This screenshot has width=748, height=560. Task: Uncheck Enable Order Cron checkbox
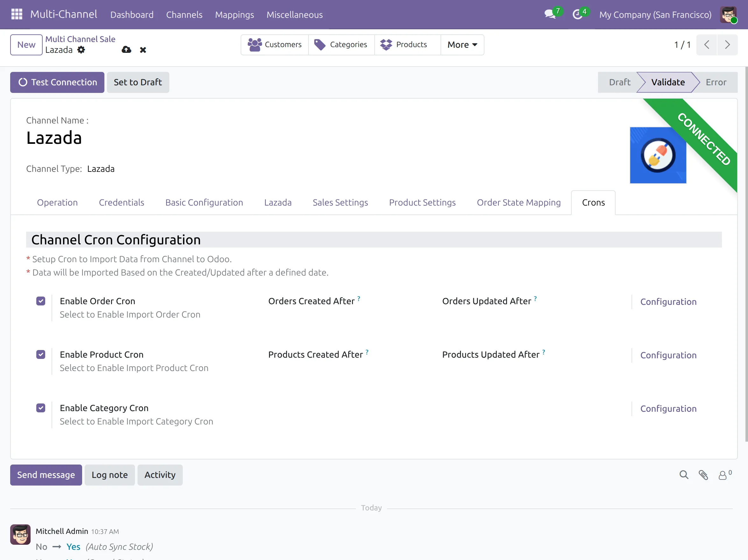pos(41,301)
